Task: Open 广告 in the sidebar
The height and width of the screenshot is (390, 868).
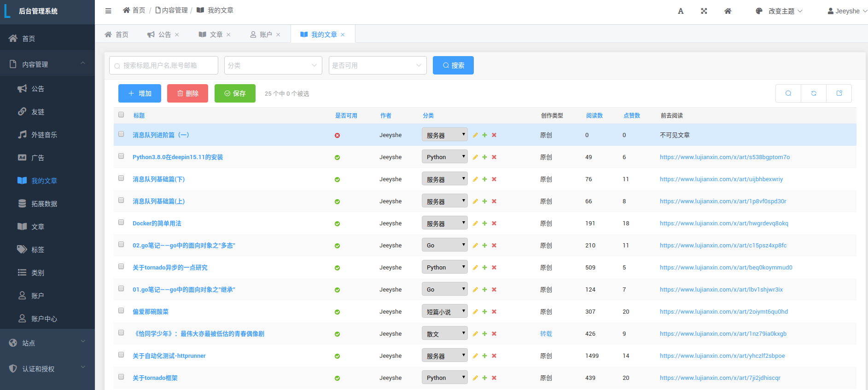Action: click(x=47, y=158)
